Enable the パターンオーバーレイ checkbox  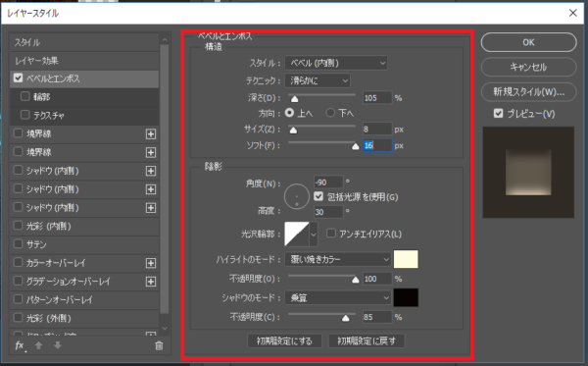(18, 299)
